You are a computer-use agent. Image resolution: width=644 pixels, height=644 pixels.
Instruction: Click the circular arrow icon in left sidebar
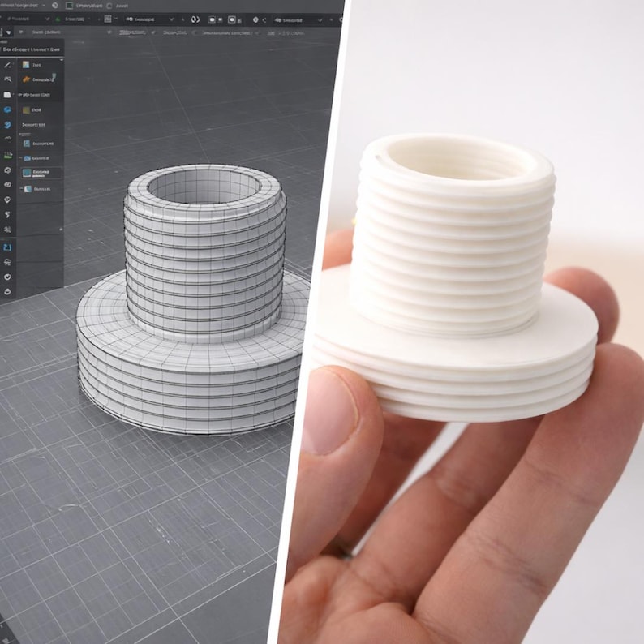point(7,170)
